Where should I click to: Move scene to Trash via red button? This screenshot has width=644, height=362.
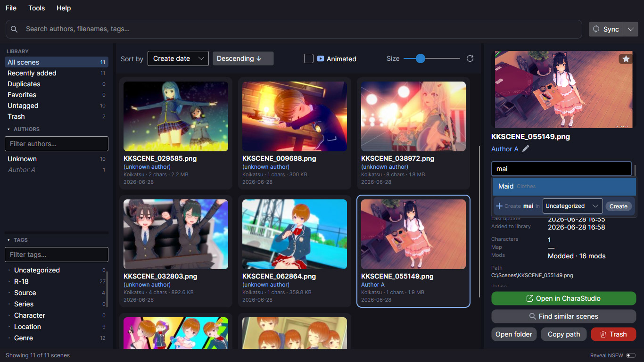coord(613,334)
